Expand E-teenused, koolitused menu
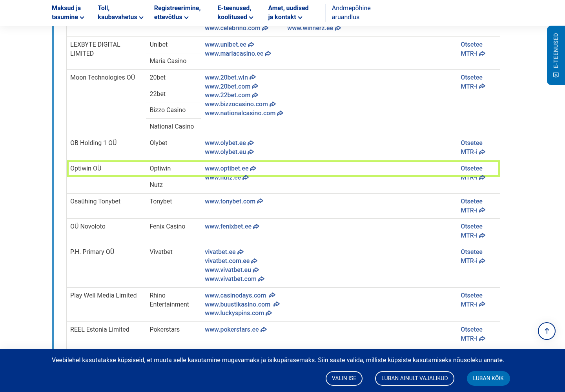 235,13
